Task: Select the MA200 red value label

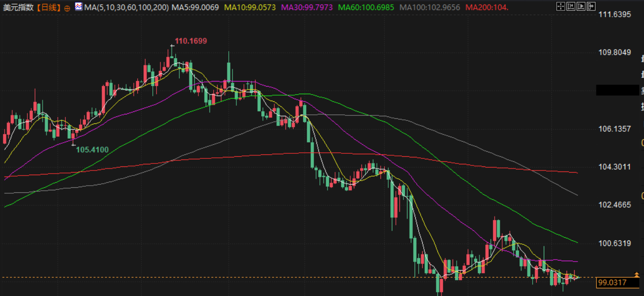Action: tap(487, 8)
